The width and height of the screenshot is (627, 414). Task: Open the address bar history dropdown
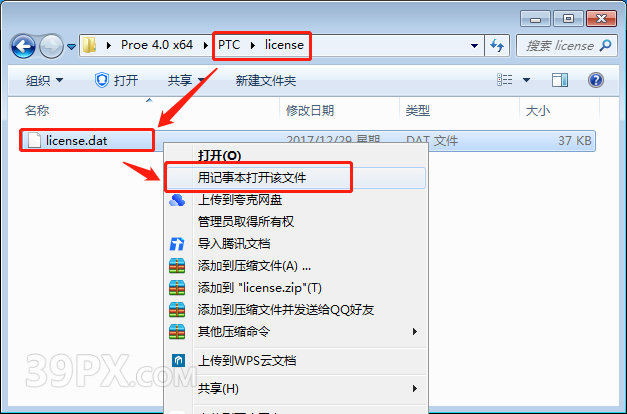tap(475, 46)
